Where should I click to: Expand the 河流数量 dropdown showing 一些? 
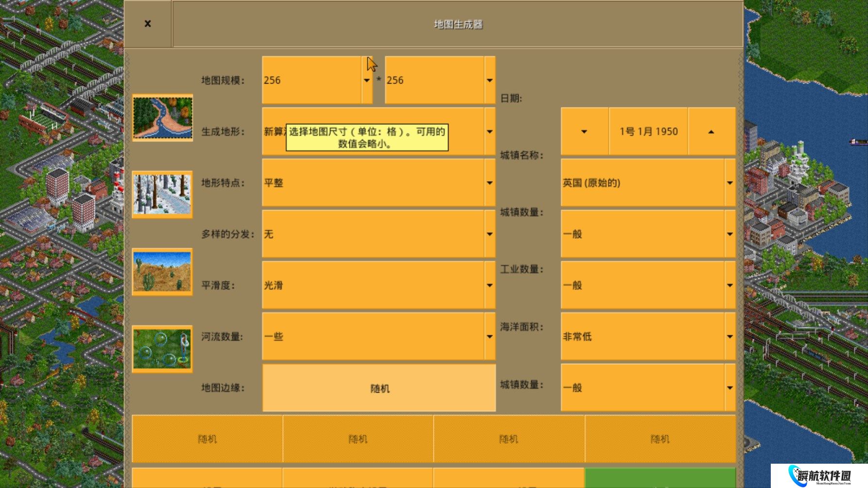coord(378,337)
